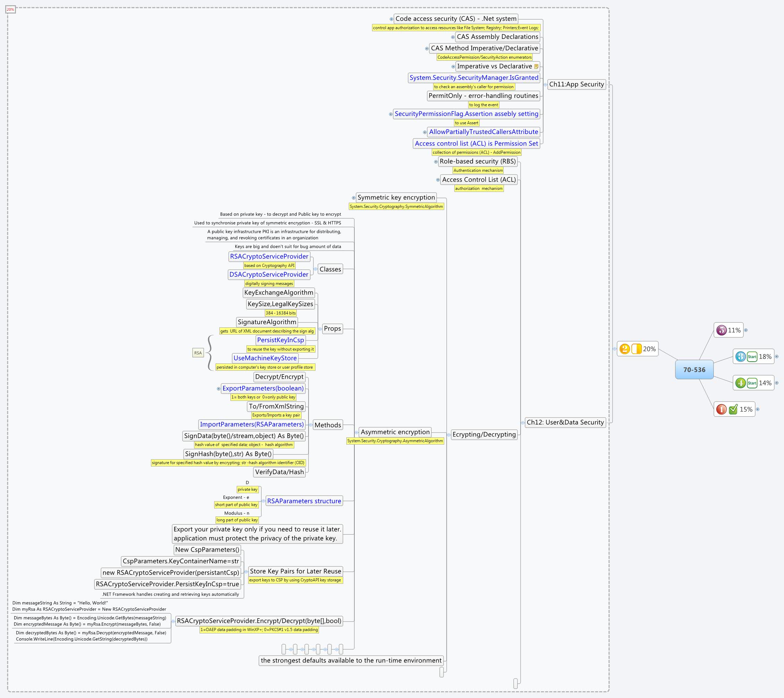This screenshot has height=698, width=784.
Task: Open the 'RSACryptoServiceProvider' hyperlink topic
Action: click(270, 256)
